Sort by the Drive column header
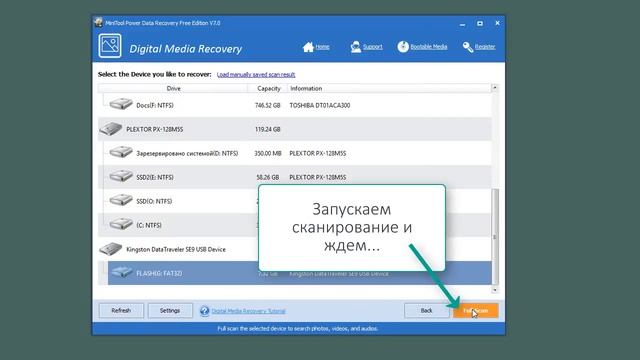Screen dimensions: 640x360 pyautogui.click(x=173, y=89)
